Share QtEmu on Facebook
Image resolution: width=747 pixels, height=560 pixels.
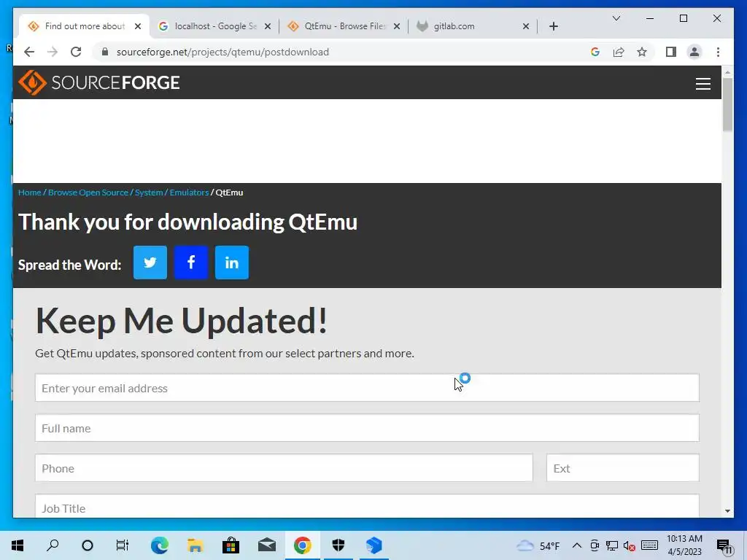pyautogui.click(x=191, y=262)
